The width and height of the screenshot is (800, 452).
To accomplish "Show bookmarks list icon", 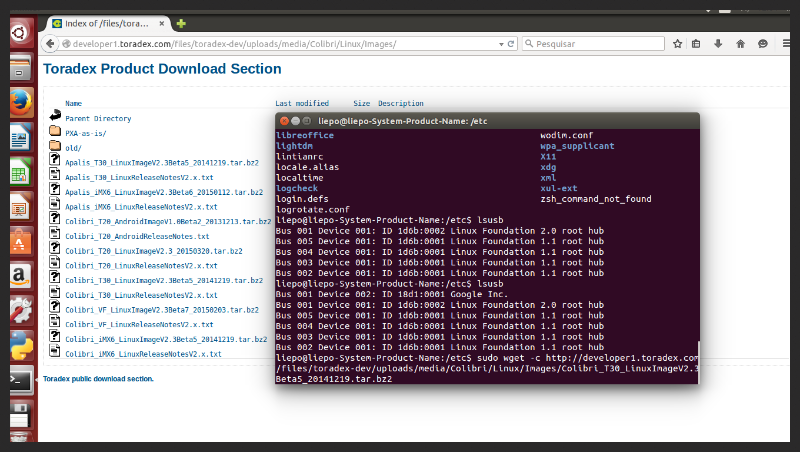I will 696,44.
